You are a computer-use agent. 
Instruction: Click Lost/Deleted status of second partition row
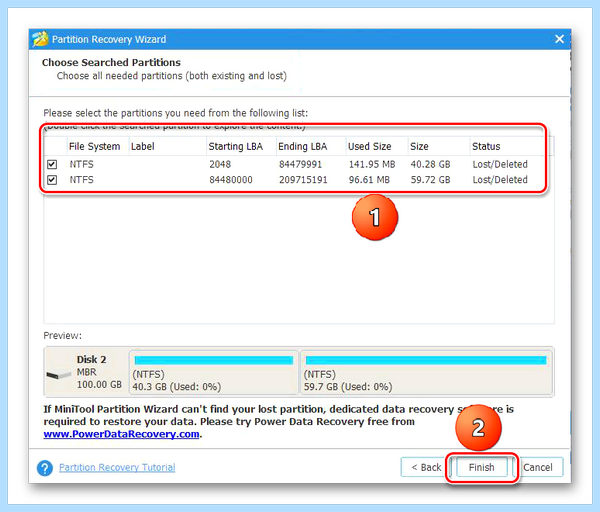[x=500, y=180]
